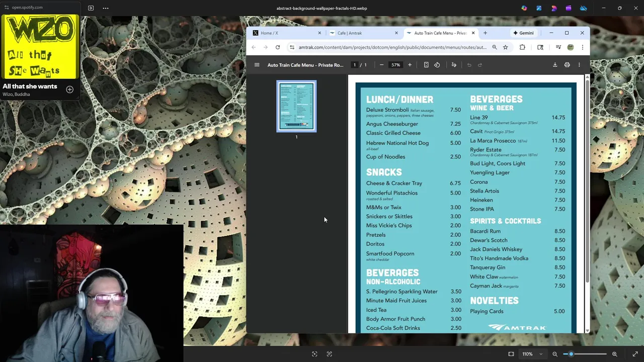Close the Home / X tab

coord(319,33)
